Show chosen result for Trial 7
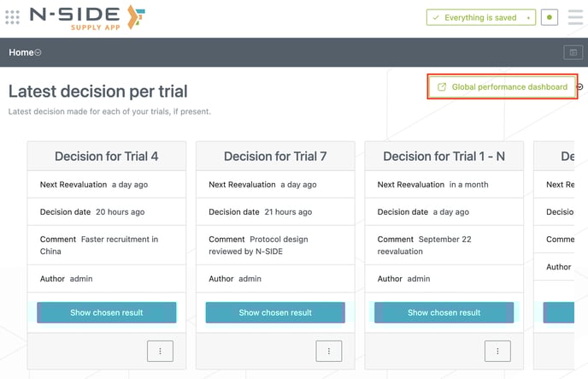Image resolution: width=588 pixels, height=379 pixels. pyautogui.click(x=275, y=312)
